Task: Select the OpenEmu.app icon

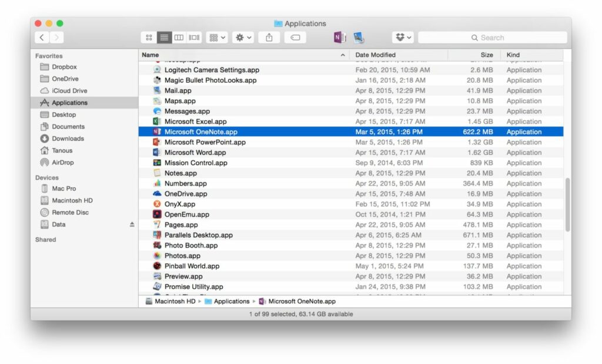Action: (x=156, y=214)
